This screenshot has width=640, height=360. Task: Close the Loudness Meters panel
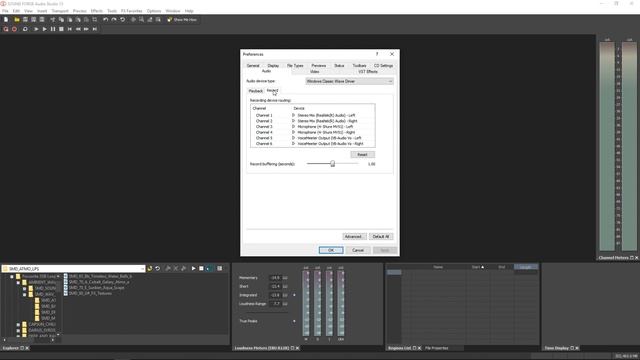click(x=298, y=348)
